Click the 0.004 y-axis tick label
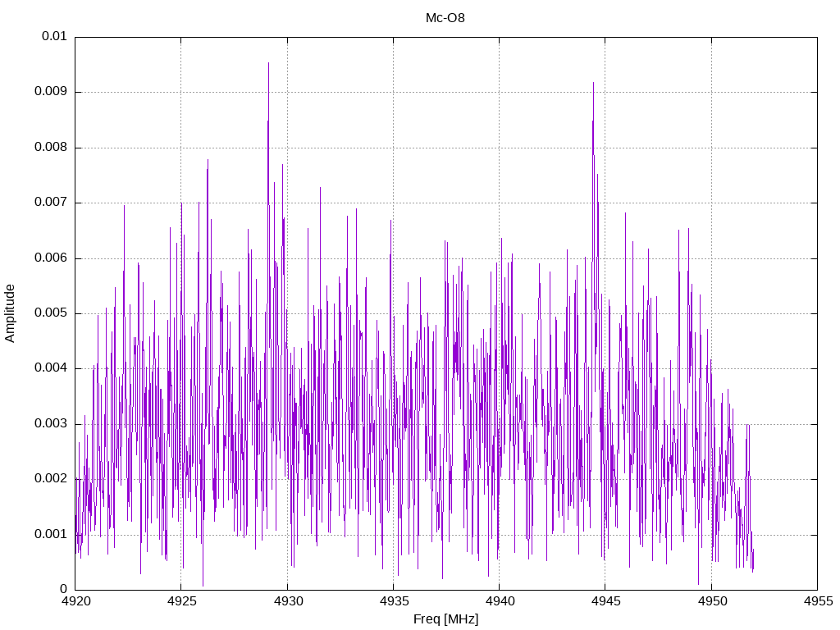 coord(51,368)
